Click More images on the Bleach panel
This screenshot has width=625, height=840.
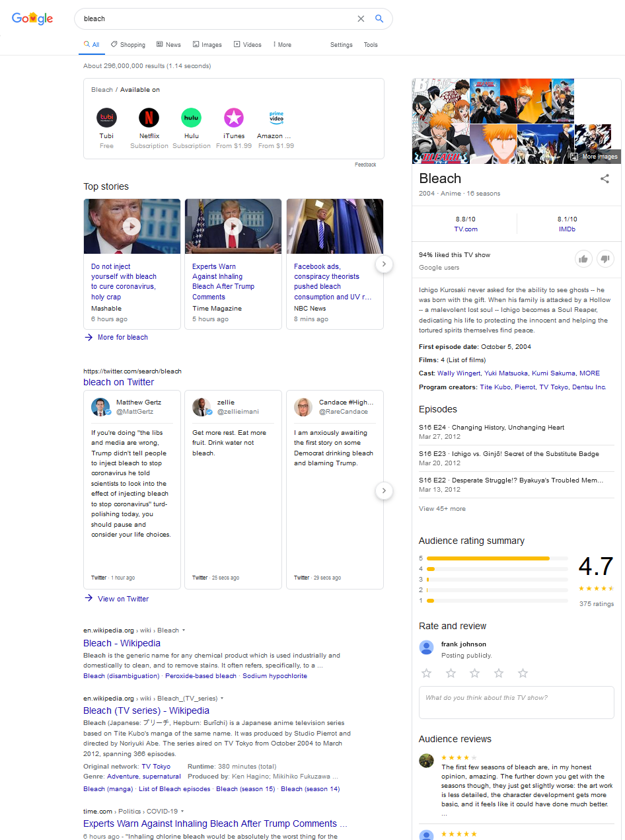click(594, 157)
